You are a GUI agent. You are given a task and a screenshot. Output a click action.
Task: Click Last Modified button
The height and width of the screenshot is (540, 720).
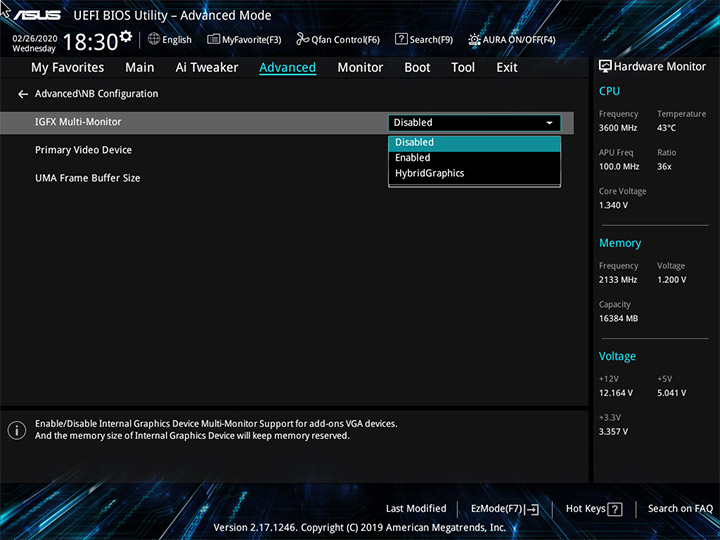point(416,509)
